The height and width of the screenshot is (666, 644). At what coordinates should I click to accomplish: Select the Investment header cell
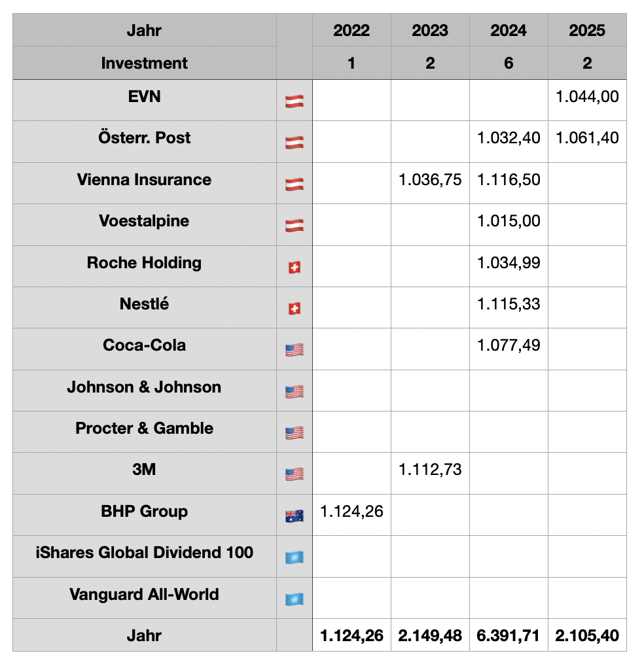[144, 63]
